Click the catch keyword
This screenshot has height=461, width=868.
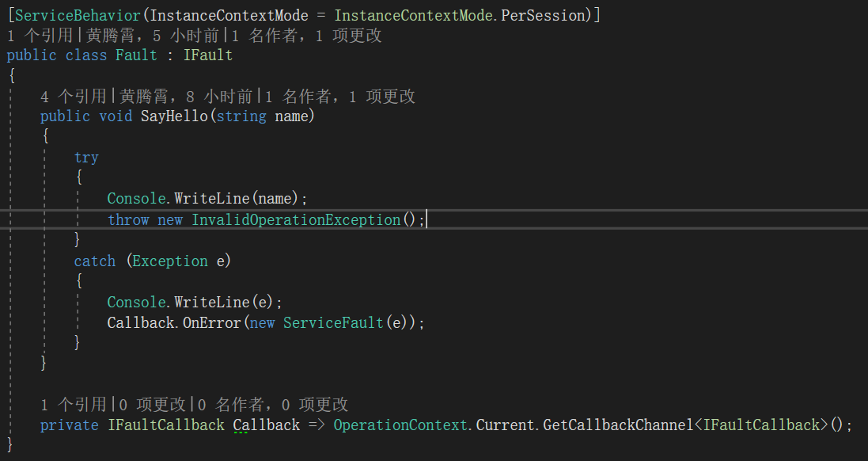coord(95,261)
